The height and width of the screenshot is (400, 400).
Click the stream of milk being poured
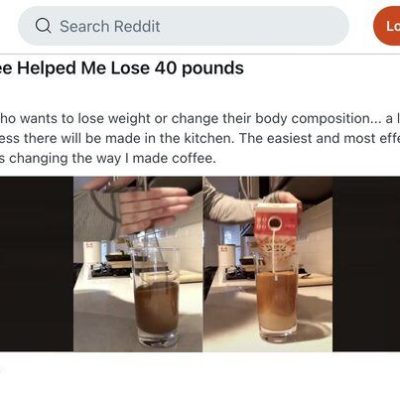point(275,253)
